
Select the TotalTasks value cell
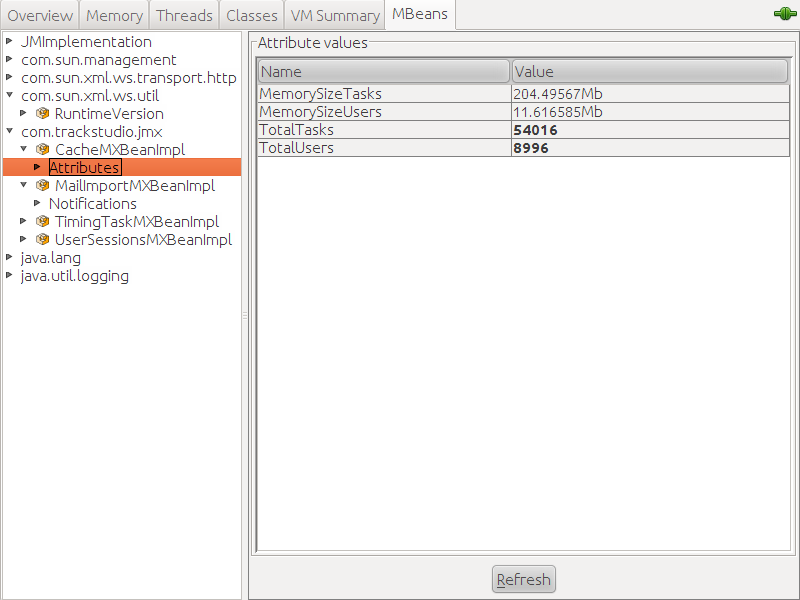click(x=650, y=130)
